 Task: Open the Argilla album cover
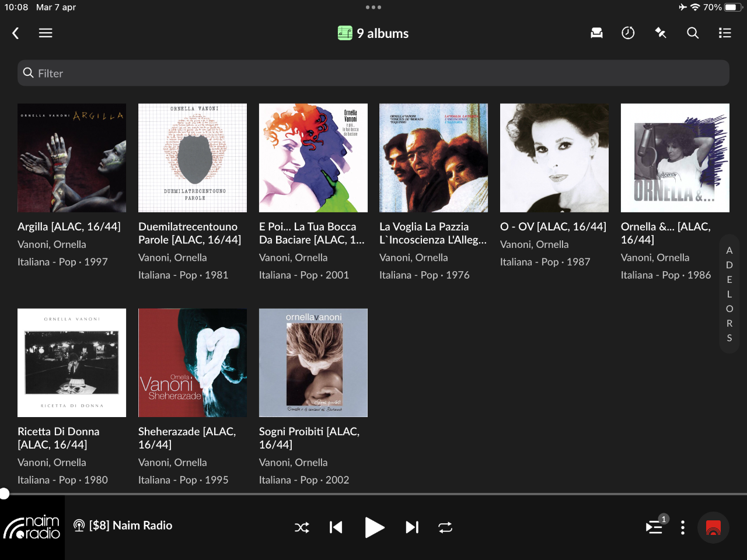(x=72, y=158)
